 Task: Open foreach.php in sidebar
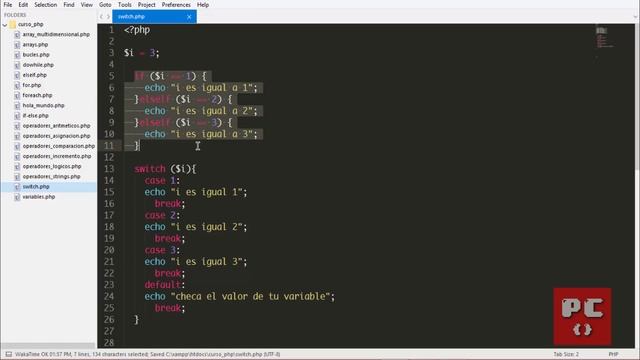pos(37,96)
